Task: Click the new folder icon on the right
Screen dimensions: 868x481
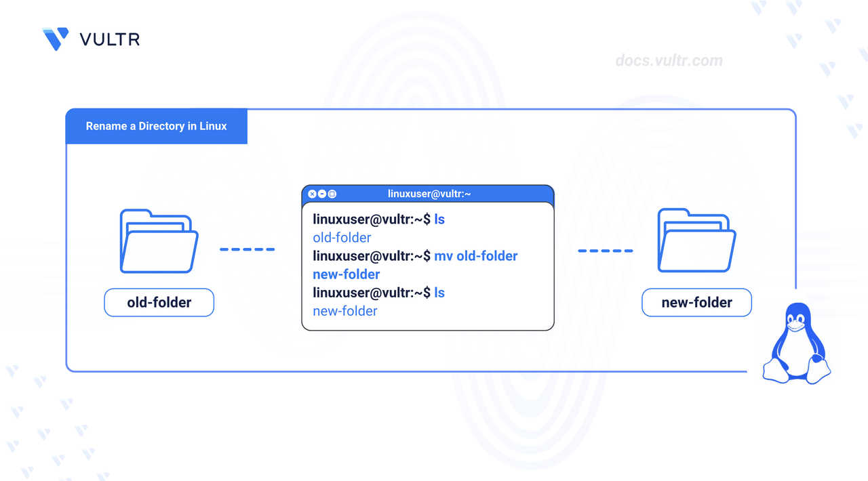Action: coord(696,242)
